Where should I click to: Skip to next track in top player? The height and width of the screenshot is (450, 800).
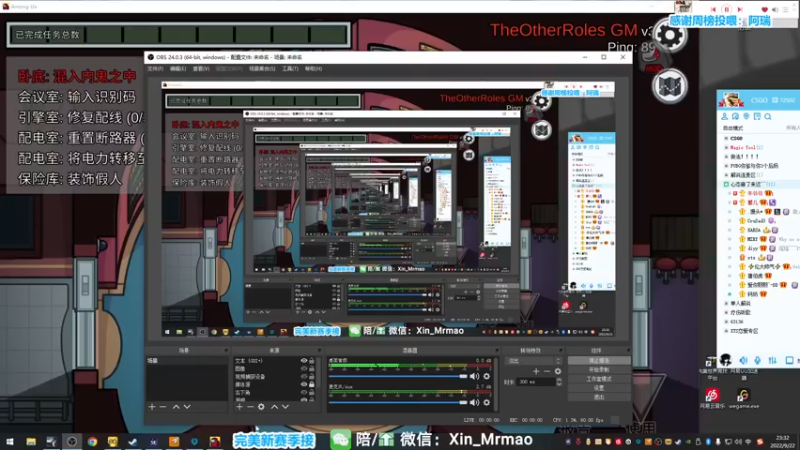740,9
